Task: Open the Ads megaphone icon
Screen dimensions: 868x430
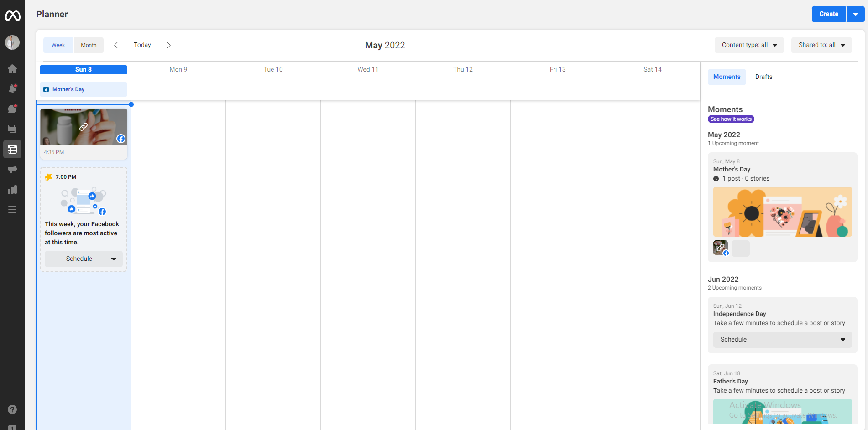Action: click(12, 169)
